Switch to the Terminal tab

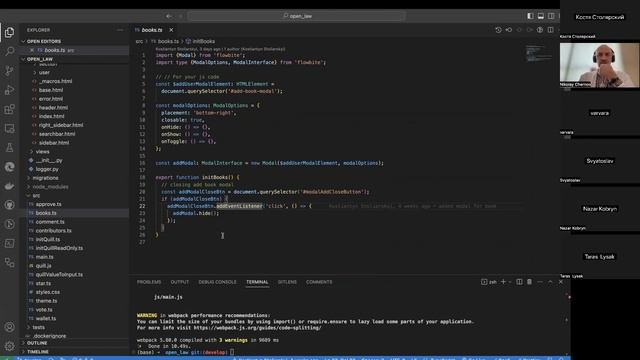(x=257, y=282)
